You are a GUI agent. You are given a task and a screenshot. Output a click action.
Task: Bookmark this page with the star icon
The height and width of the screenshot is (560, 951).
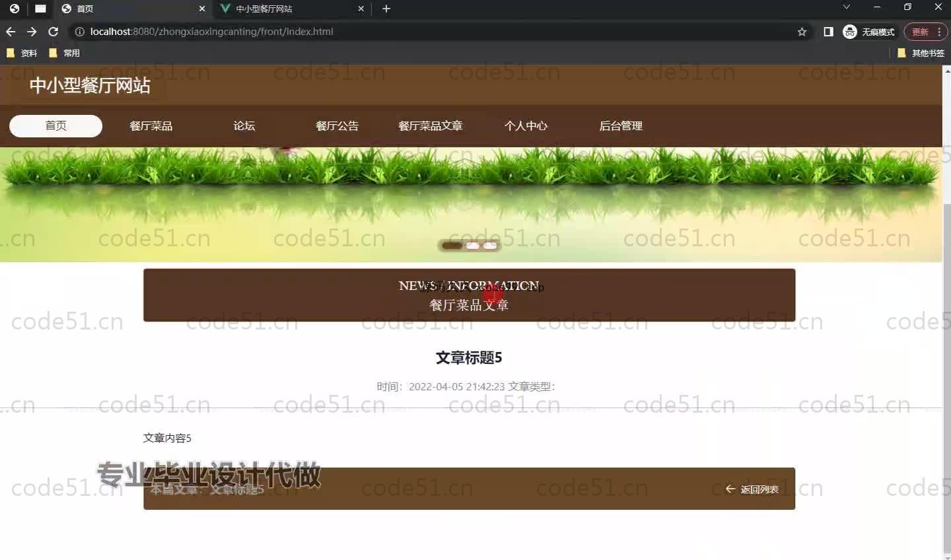(x=802, y=32)
